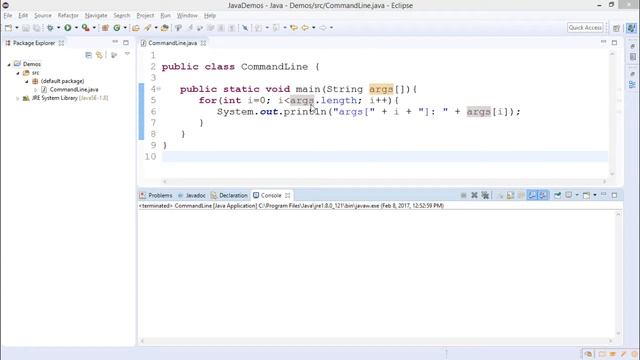Select CommandLine.java in Package Explorer

(x=74, y=89)
